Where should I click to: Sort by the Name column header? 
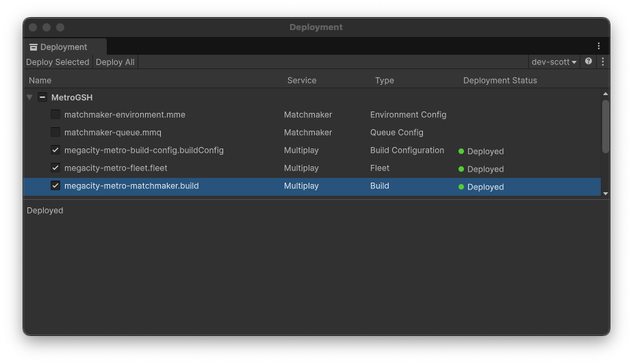pyautogui.click(x=40, y=80)
